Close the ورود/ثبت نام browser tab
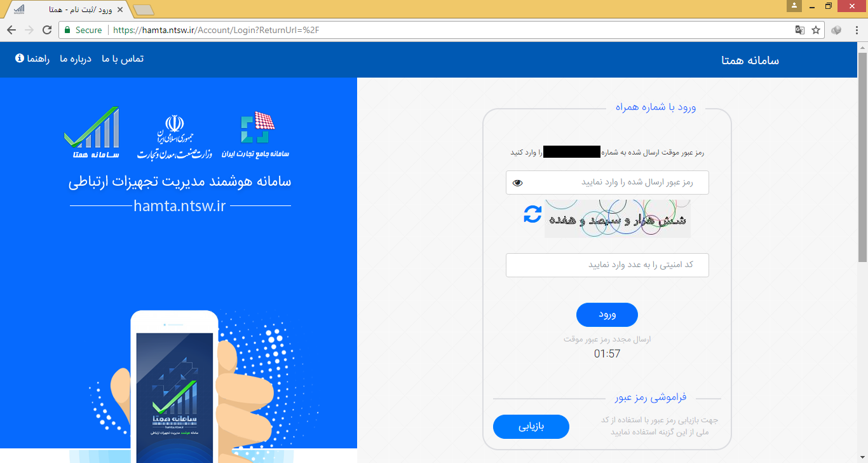Image resolution: width=868 pixels, height=463 pixels. [x=120, y=10]
